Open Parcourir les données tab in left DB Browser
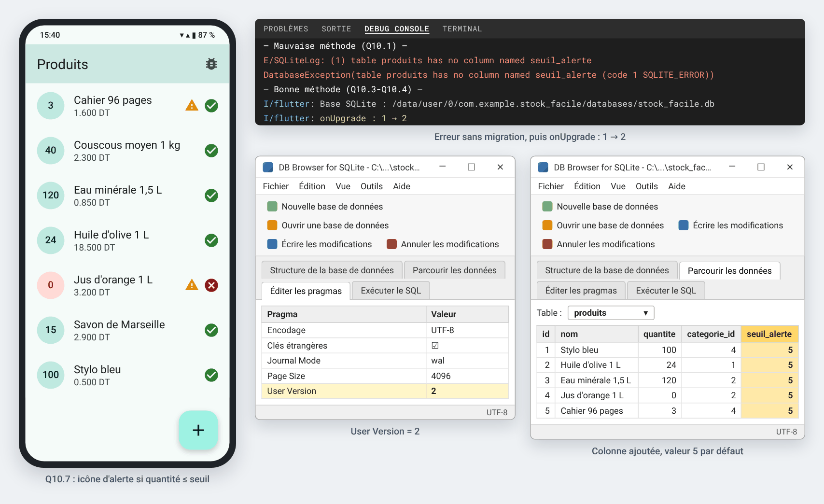The height and width of the screenshot is (504, 824). (x=454, y=270)
